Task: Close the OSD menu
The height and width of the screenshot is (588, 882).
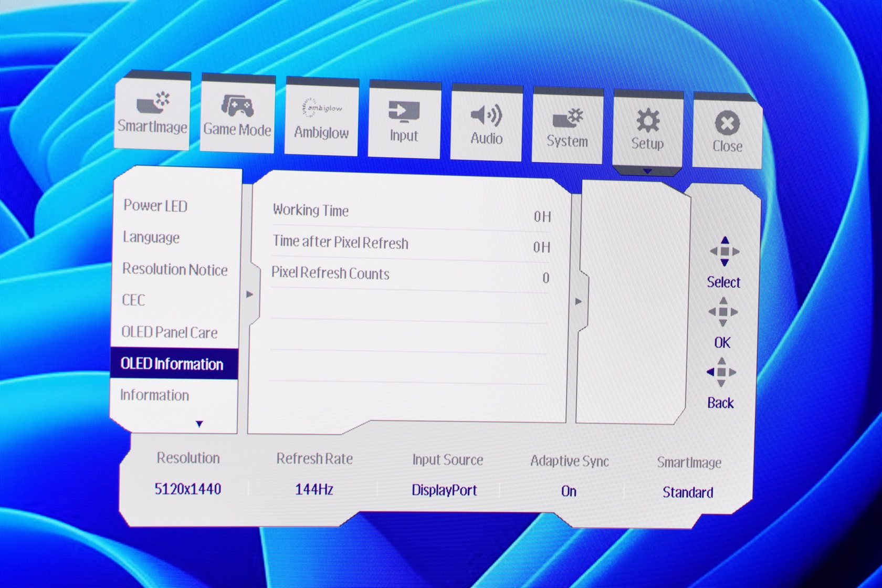Action: (727, 132)
